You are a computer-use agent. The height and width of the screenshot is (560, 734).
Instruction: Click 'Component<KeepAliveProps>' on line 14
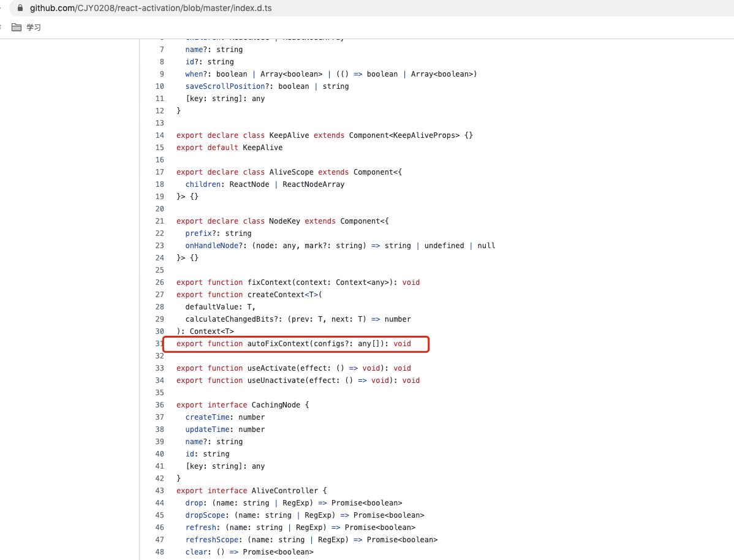(404, 135)
